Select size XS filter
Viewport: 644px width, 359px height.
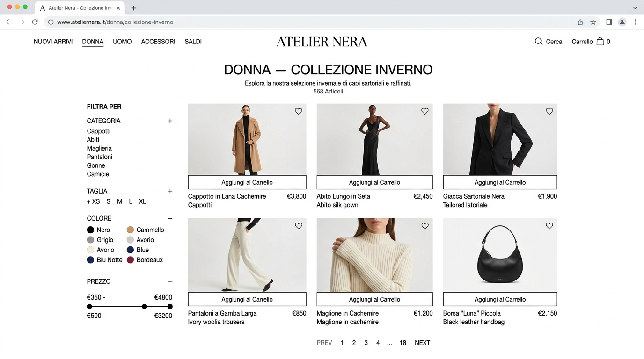96,201
